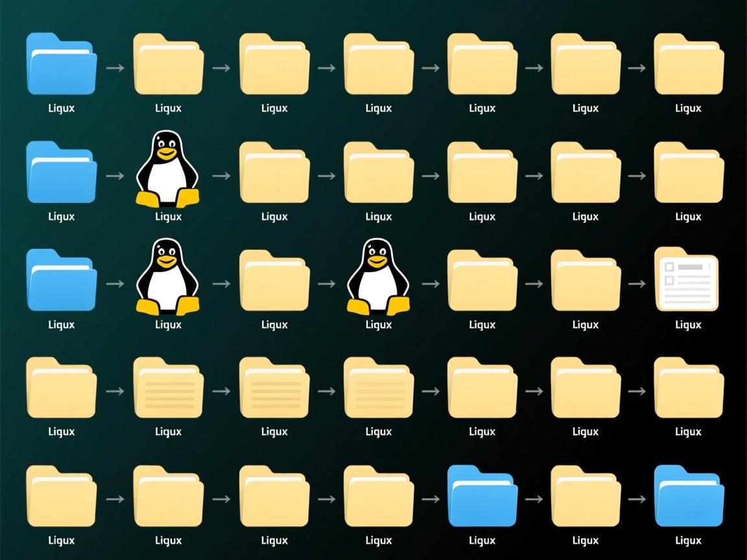Open a yellow folder showing document lines inside

[x=168, y=388]
